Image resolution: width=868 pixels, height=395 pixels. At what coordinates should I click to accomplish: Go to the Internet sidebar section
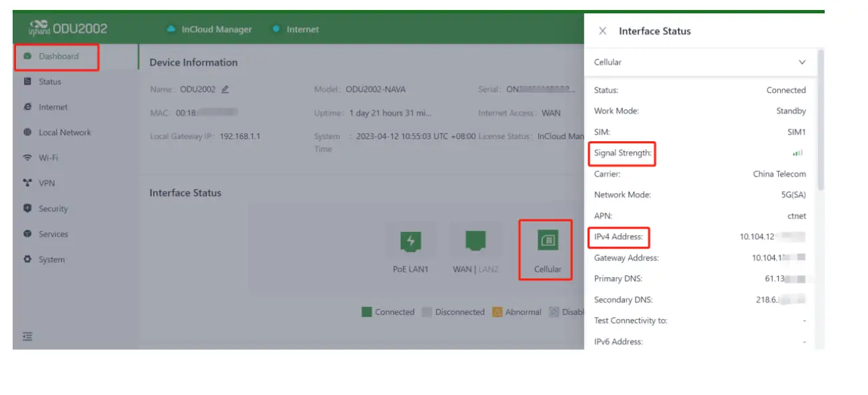(53, 107)
